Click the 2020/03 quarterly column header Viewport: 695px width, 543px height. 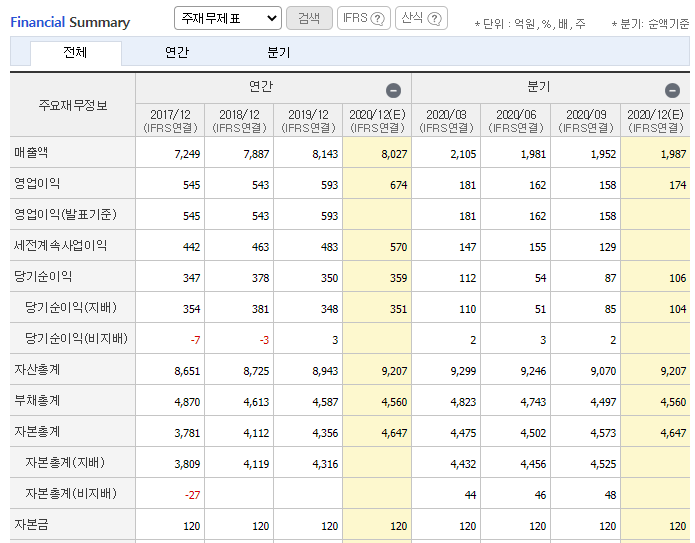pos(446,121)
